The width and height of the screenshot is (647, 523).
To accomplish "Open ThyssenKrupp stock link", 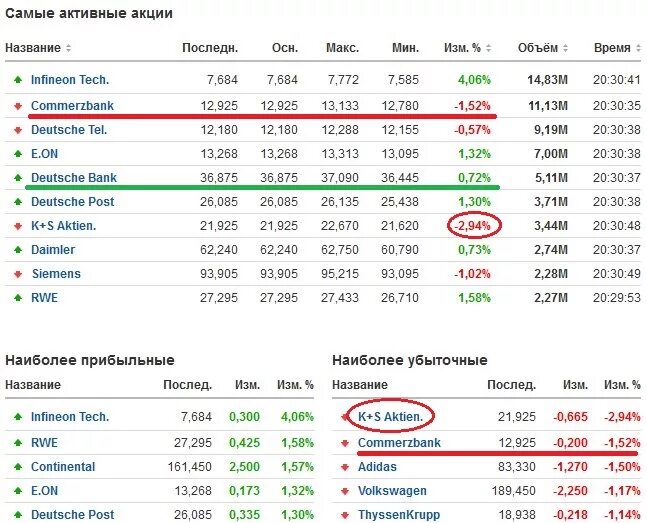I will 399,515.
